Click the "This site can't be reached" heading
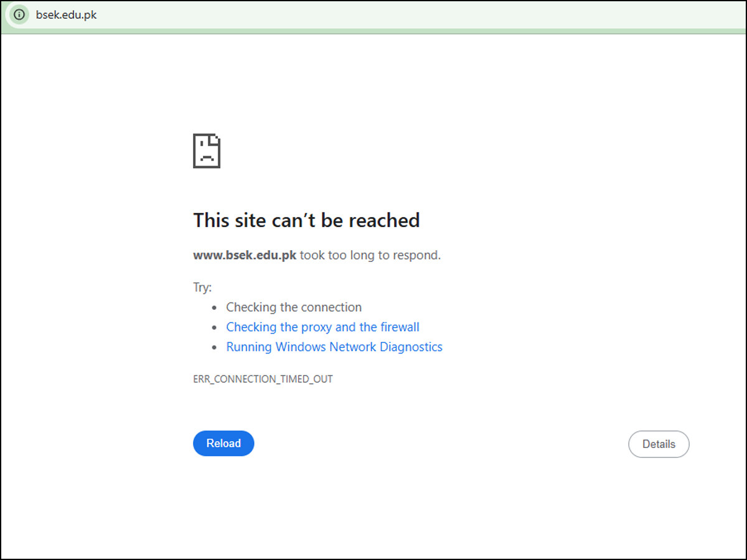 306,220
